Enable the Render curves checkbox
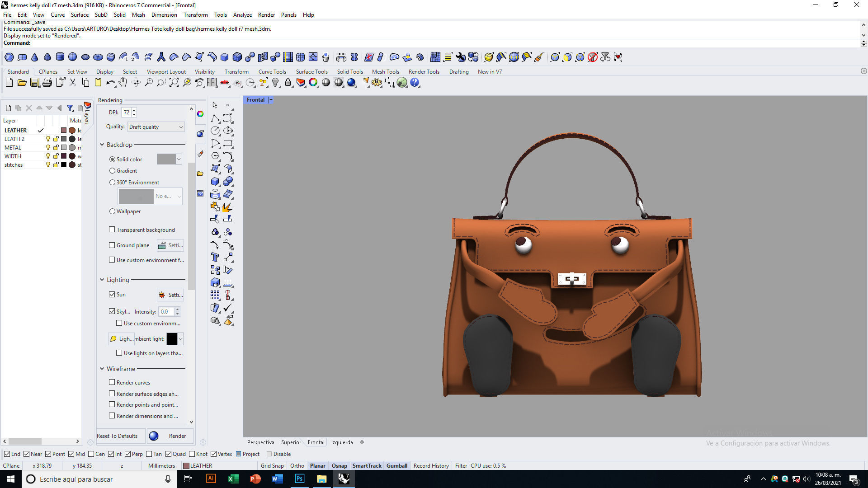This screenshot has height=488, width=868. (112, 382)
